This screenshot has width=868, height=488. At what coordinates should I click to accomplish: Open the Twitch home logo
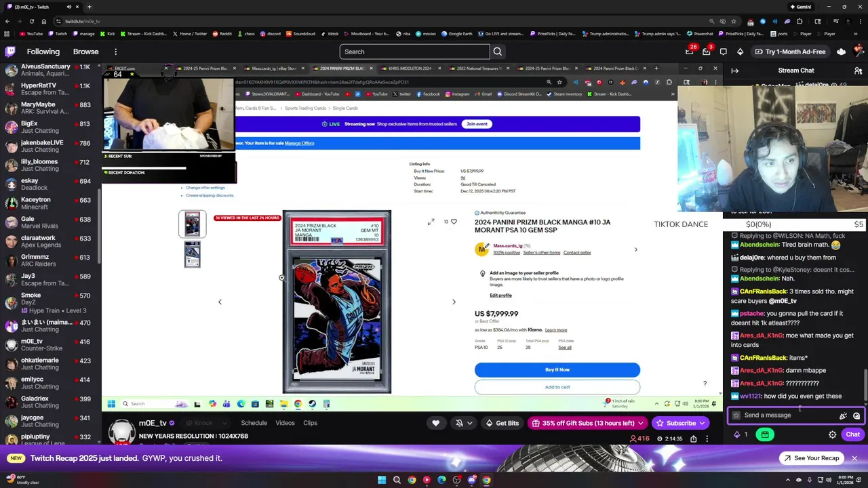[10, 52]
